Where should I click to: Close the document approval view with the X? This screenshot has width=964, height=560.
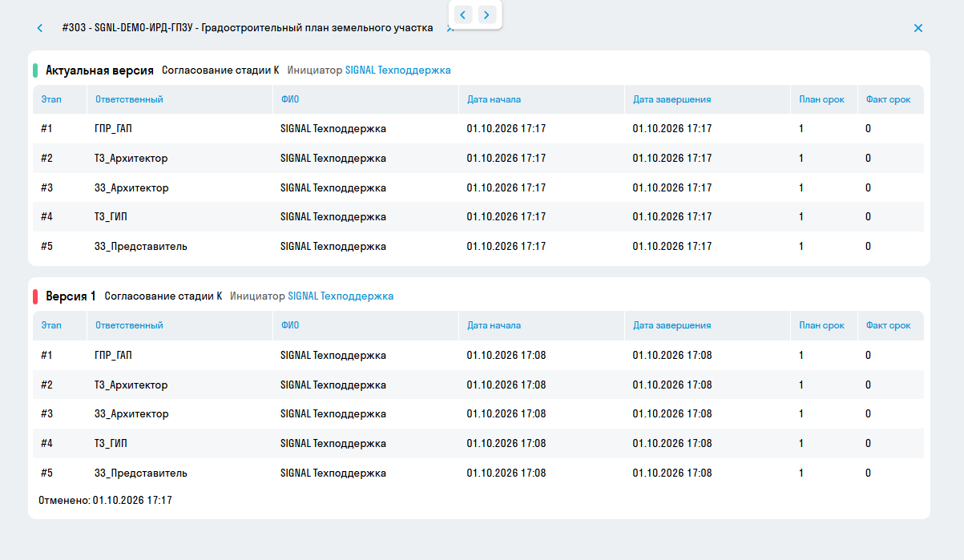918,28
